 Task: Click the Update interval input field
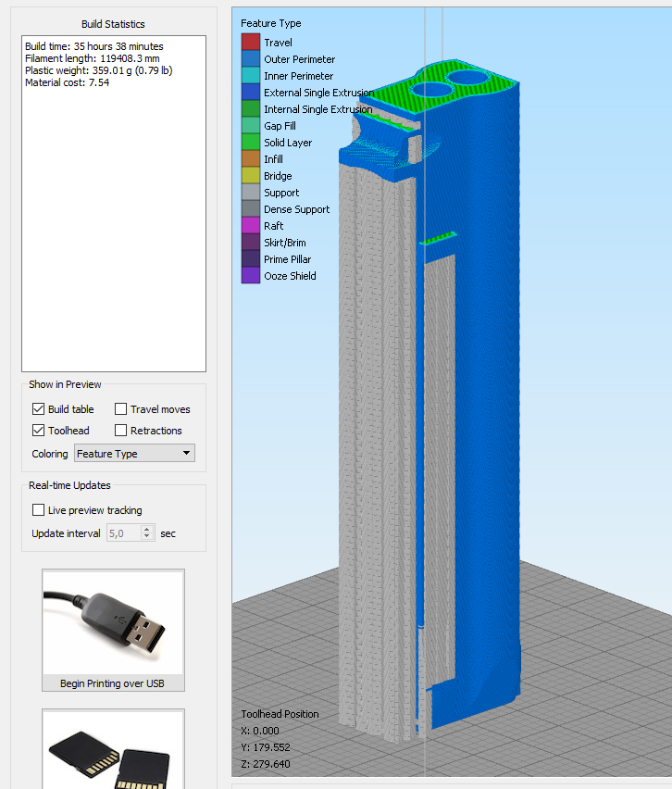123,532
